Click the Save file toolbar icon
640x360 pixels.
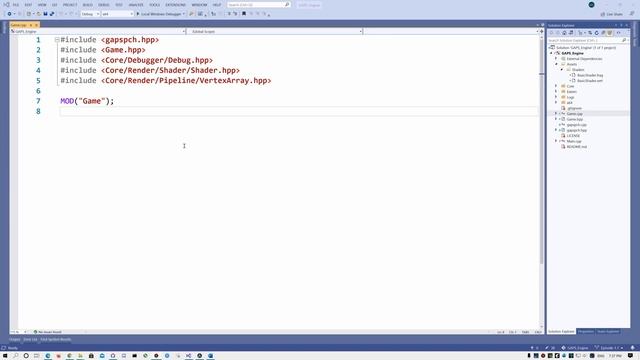click(x=45, y=14)
